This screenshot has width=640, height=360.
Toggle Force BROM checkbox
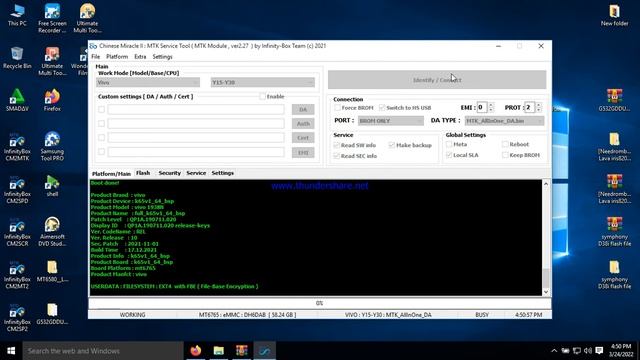[337, 108]
